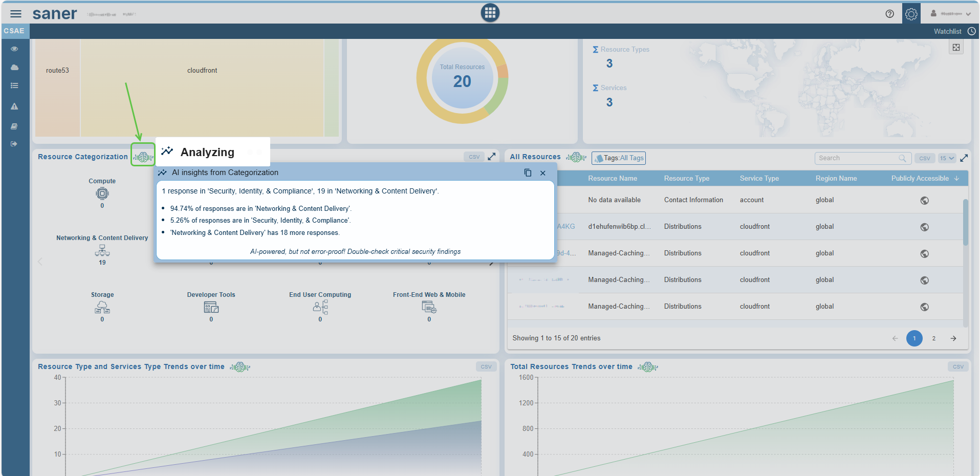Open the settings gear icon
This screenshot has width=980, height=476.
coord(911,14)
